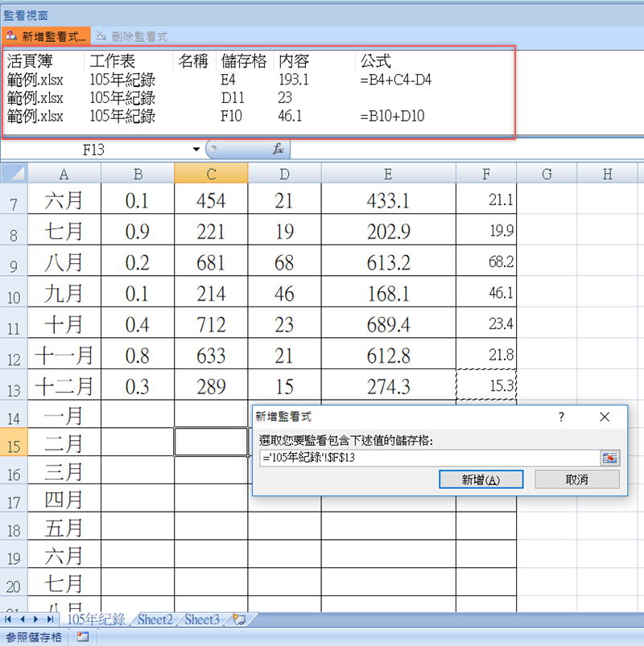644x646 pixels.
Task: Sort by the 工作表 column header
Action: pos(111,61)
